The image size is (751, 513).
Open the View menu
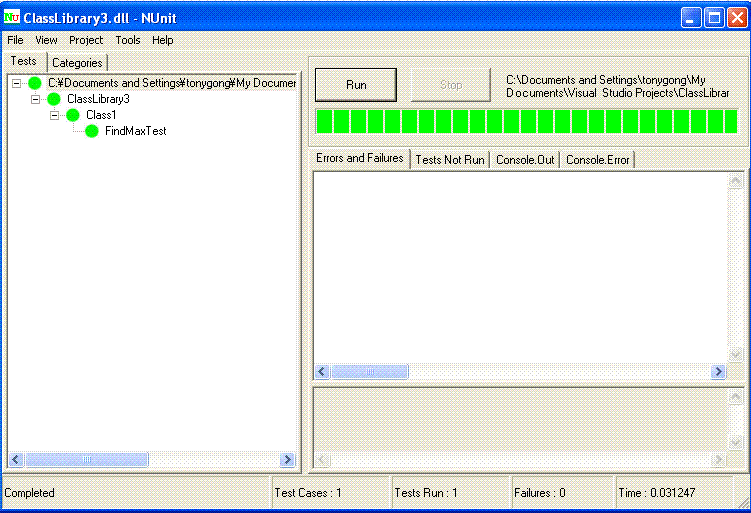(46, 40)
